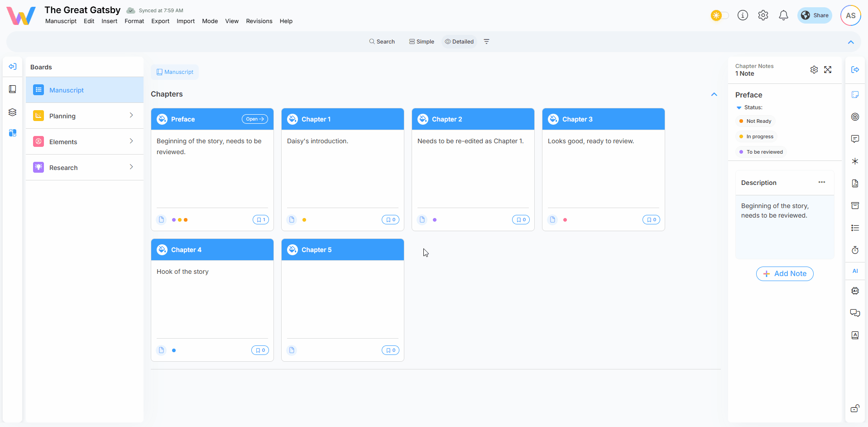Screen dimensions: 868x427
Task: Click the filter icon next to Detailed
Action: point(487,42)
